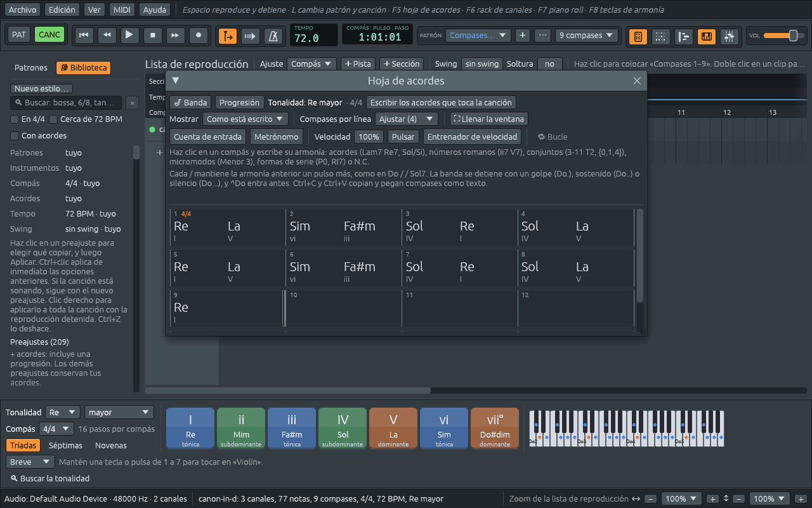Click the Cuenta de entrada button
Viewport: 812px width, 508px height.
tap(207, 137)
